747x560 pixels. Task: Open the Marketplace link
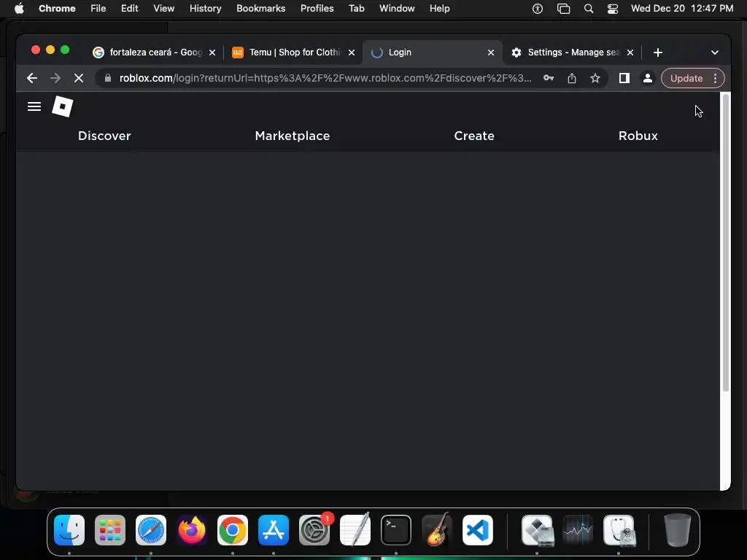293,136
